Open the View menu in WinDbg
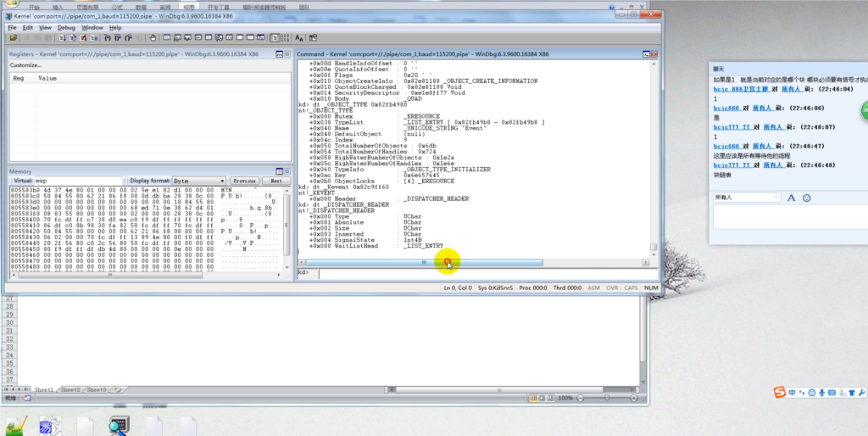Image resolution: width=868 pixels, height=436 pixels. click(x=46, y=27)
